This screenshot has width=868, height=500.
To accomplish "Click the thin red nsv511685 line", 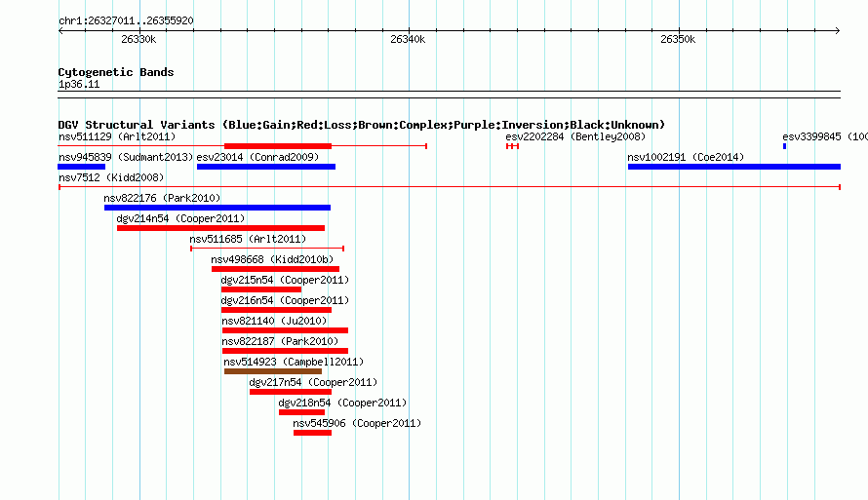I will click(267, 249).
